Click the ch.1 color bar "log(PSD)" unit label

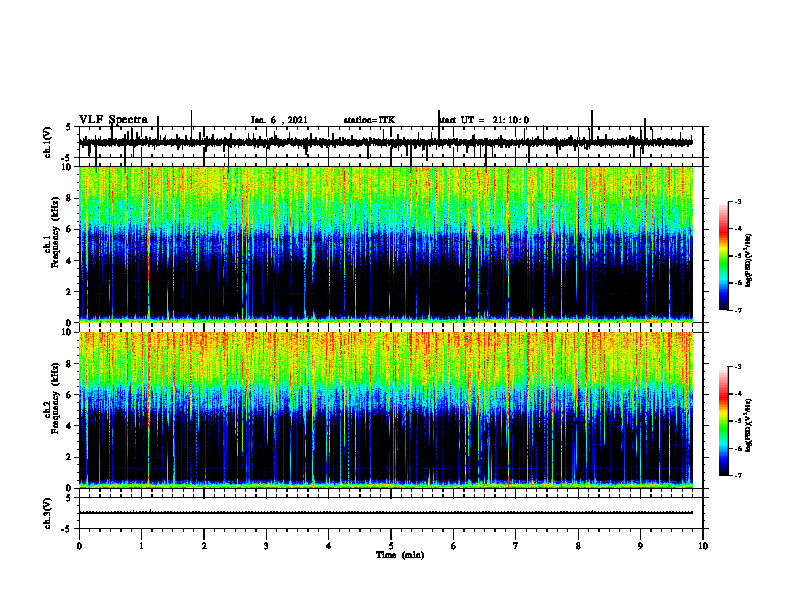tap(749, 261)
